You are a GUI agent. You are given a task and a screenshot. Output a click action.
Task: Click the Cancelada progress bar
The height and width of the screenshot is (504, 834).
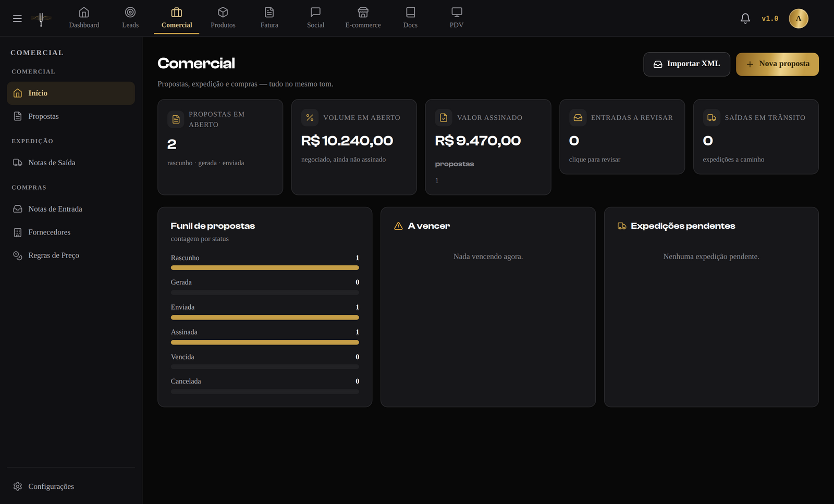click(265, 392)
